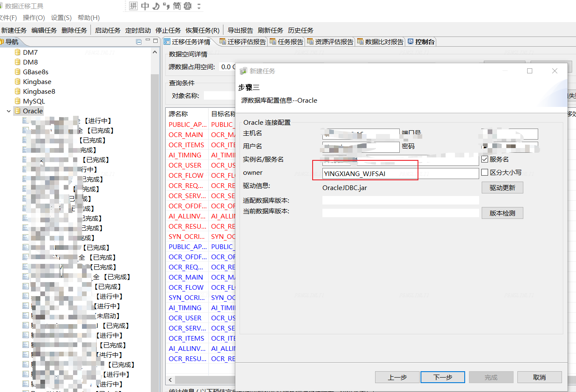576x392 pixels.
Task: Open the 控制台 tab
Action: coord(421,42)
